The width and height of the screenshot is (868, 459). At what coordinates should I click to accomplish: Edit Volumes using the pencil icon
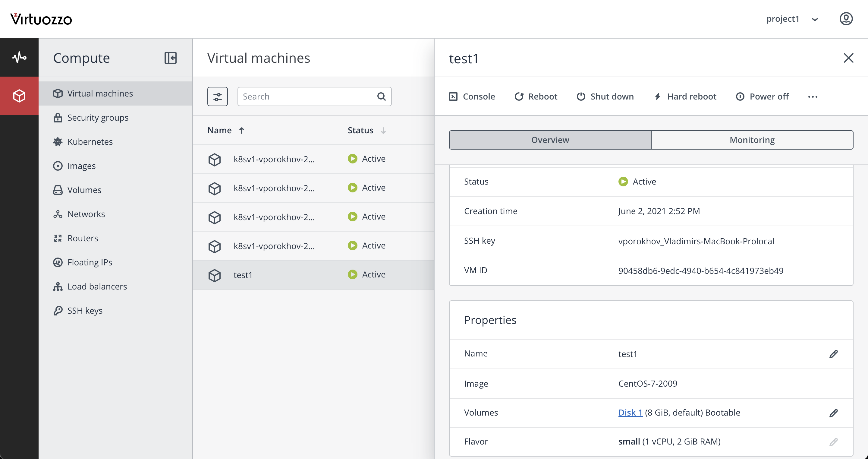click(x=833, y=413)
